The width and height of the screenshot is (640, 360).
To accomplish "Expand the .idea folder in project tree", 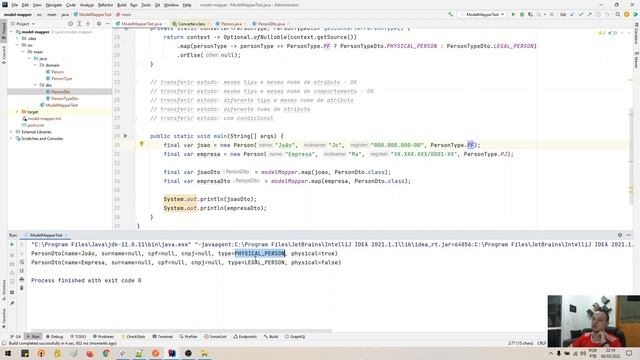I will (18, 38).
